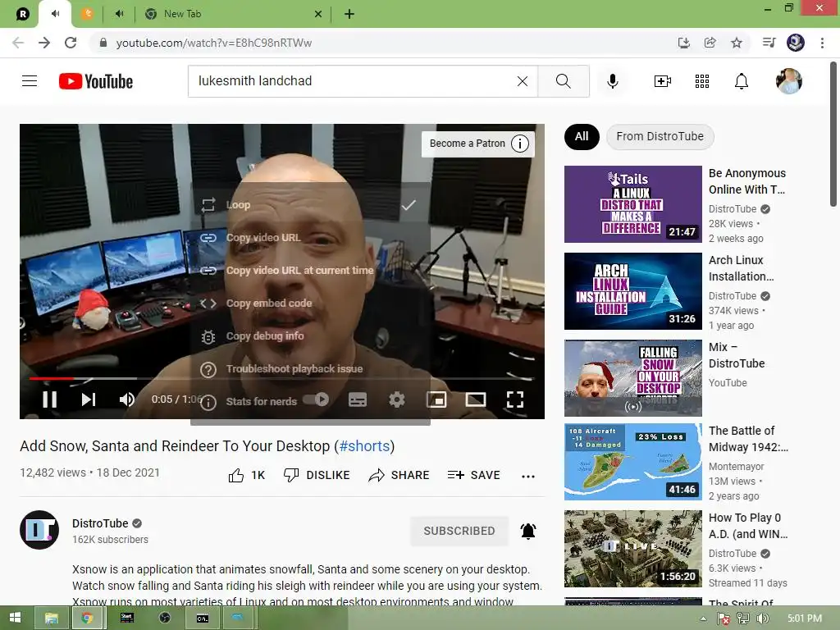This screenshot has height=630, width=840.
Task: Pause the video
Action: 49,399
